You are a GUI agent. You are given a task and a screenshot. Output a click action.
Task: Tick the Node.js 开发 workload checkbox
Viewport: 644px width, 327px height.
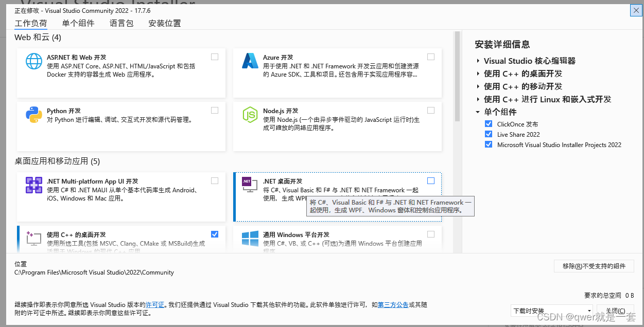[431, 111]
